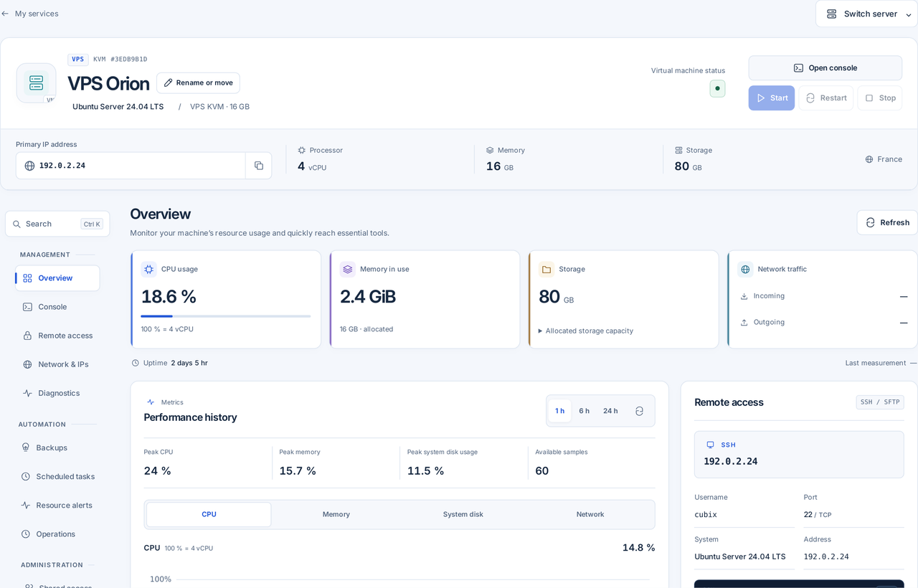This screenshot has width=918, height=588.
Task: Go to Remote access in sidebar
Action: pos(57,336)
